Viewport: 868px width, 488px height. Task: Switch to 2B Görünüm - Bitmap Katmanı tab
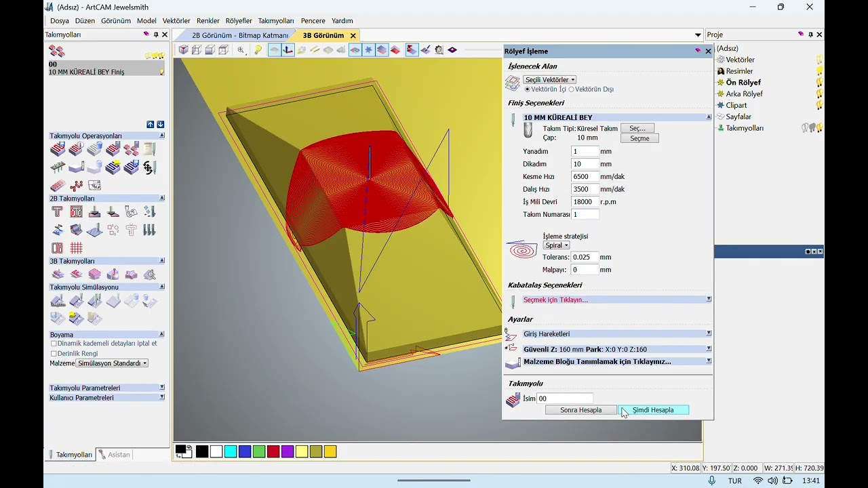240,35
